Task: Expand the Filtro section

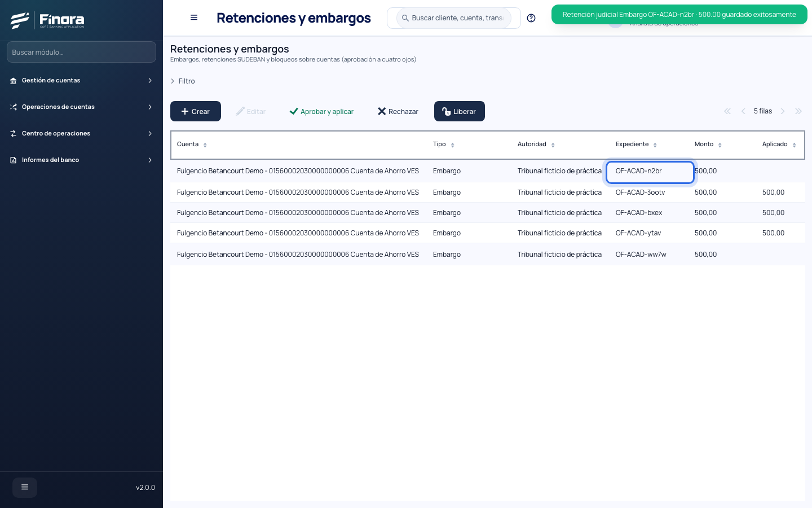Action: 183,81
